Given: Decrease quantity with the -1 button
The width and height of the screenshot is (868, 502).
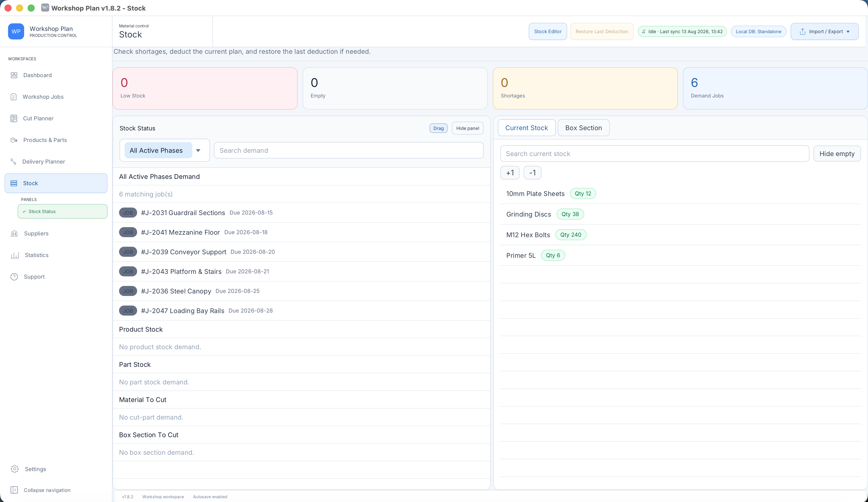Looking at the screenshot, I should coord(532,173).
